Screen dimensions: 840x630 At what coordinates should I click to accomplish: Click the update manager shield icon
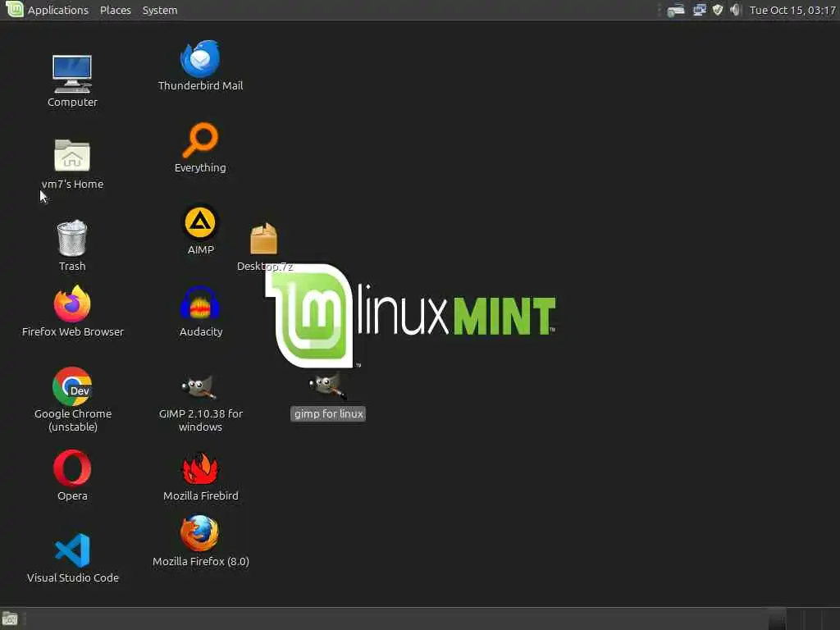(x=718, y=10)
